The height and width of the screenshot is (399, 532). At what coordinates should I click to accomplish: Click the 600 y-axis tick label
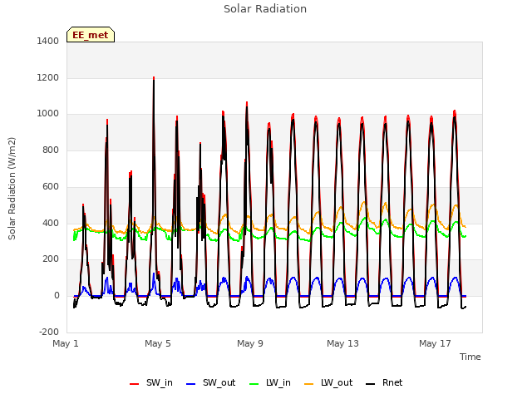(x=51, y=186)
